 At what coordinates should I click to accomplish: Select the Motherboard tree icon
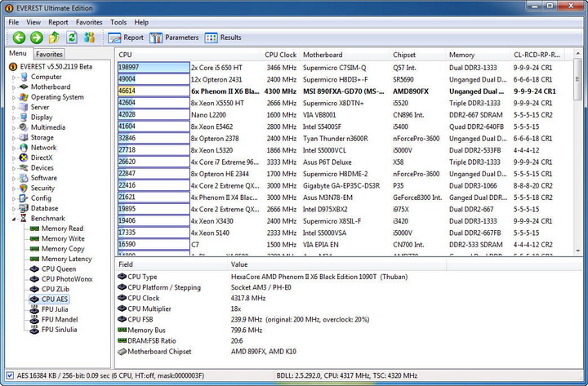(x=24, y=87)
